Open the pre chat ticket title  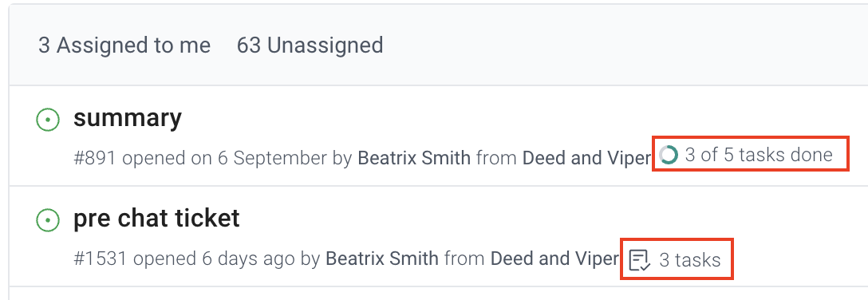(156, 218)
